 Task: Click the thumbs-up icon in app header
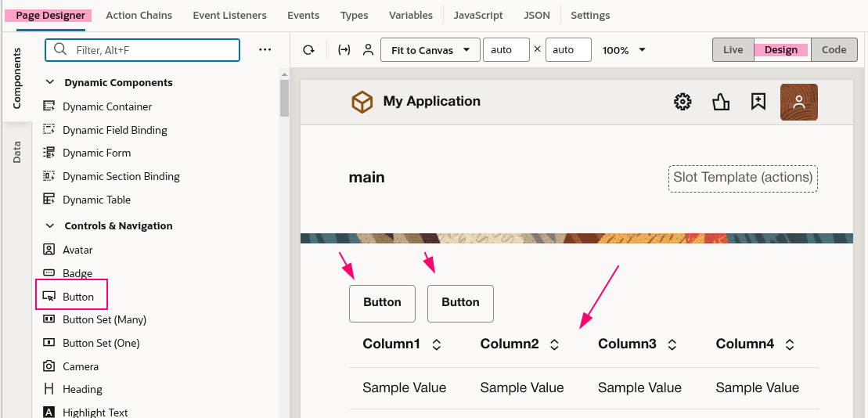coord(720,102)
